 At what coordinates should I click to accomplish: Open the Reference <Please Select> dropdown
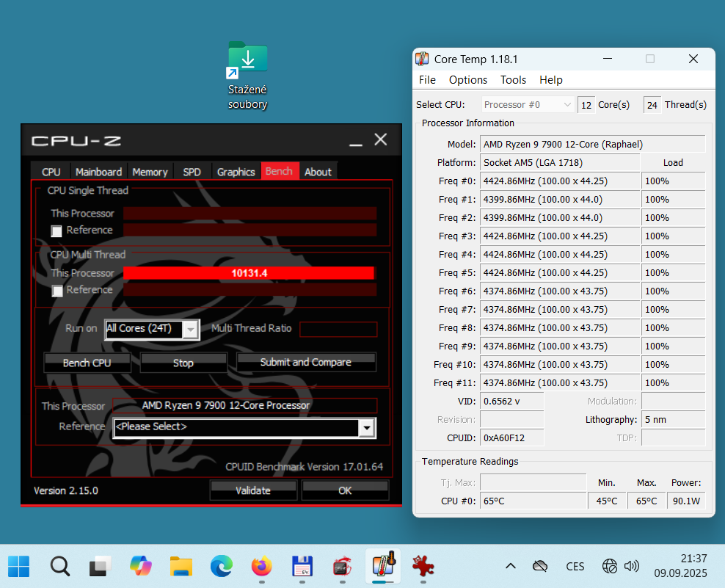366,428
